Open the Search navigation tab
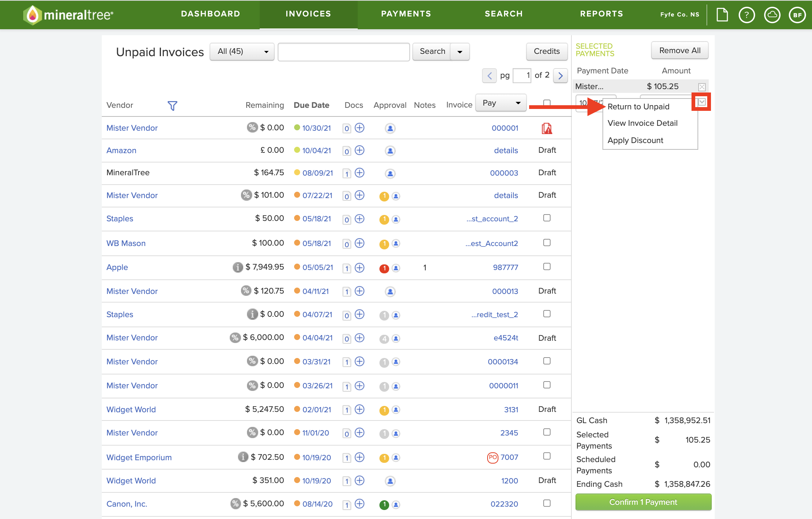Screen dimensions: 812x519 [504, 14]
